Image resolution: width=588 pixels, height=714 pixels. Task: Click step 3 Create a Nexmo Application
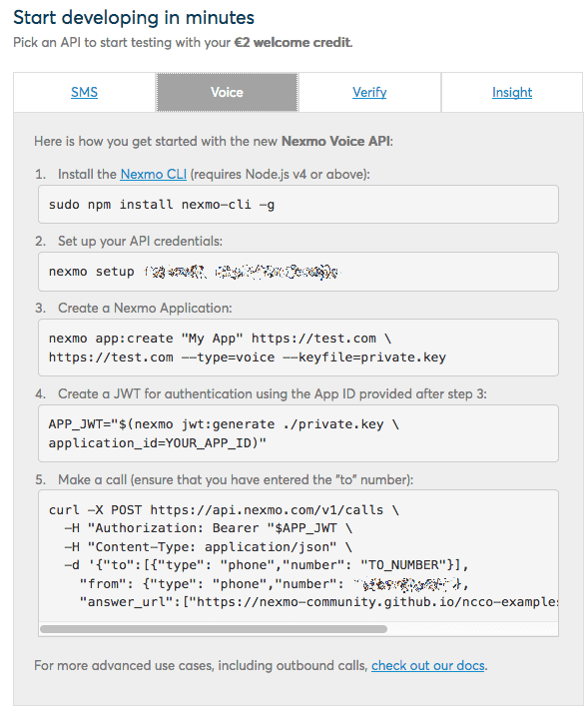pos(145,308)
